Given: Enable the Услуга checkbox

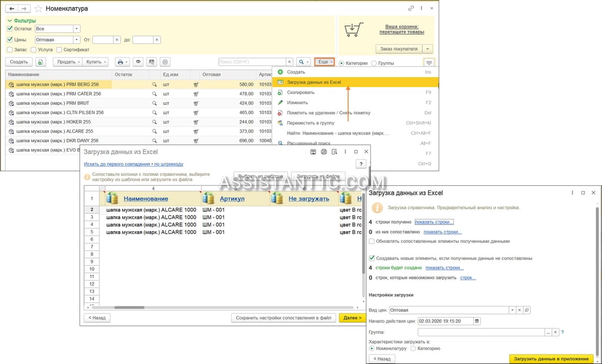Looking at the screenshot, I should 34,49.
